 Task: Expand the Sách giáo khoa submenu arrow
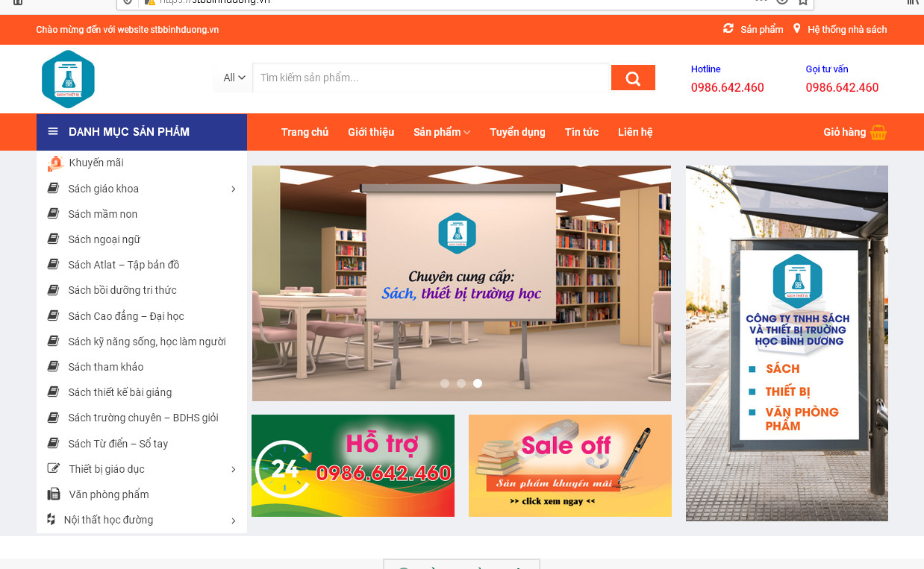click(233, 189)
